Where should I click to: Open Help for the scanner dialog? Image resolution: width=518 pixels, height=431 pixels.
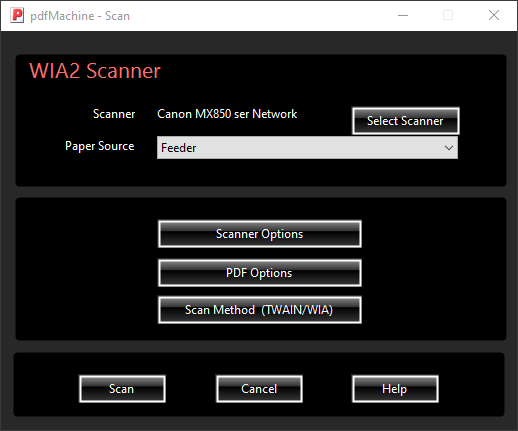click(x=395, y=389)
